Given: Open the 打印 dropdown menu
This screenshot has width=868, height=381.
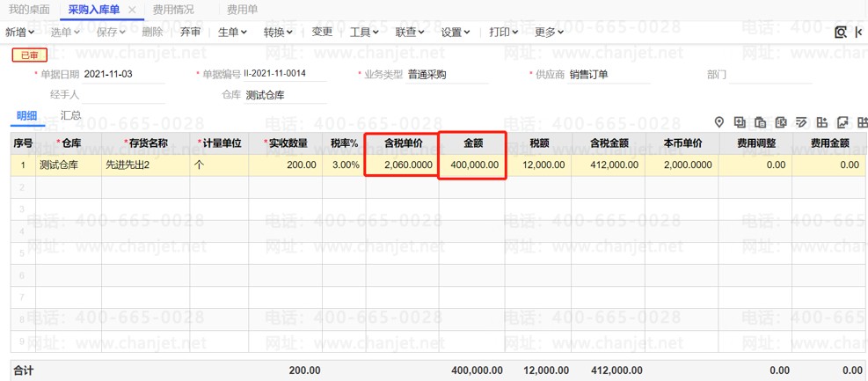Looking at the screenshot, I should [x=503, y=33].
